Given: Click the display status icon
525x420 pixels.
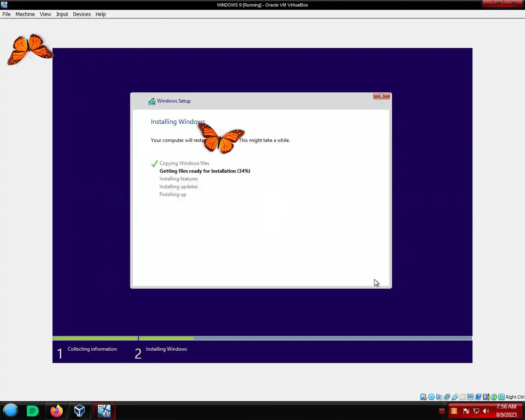Looking at the screenshot, I should [x=470, y=397].
